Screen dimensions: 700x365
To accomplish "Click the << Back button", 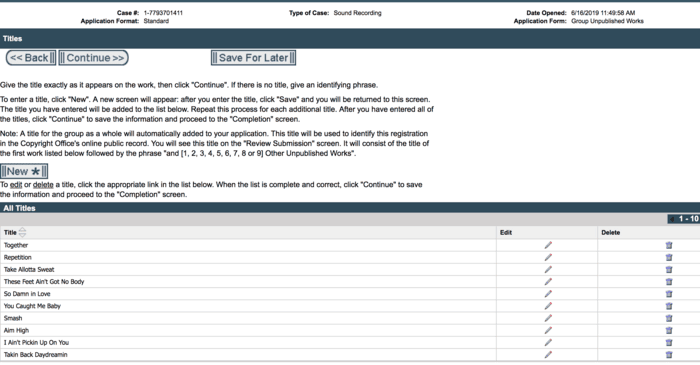I will tap(30, 58).
